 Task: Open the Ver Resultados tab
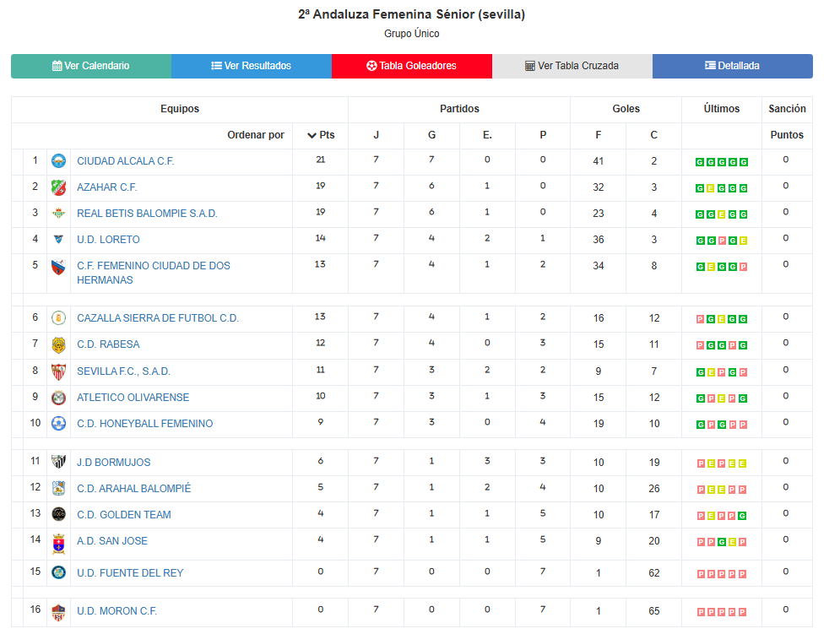click(252, 66)
